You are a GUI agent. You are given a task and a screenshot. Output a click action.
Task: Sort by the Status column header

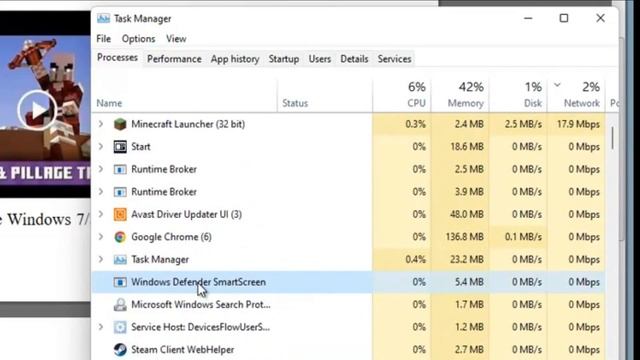[x=295, y=103]
